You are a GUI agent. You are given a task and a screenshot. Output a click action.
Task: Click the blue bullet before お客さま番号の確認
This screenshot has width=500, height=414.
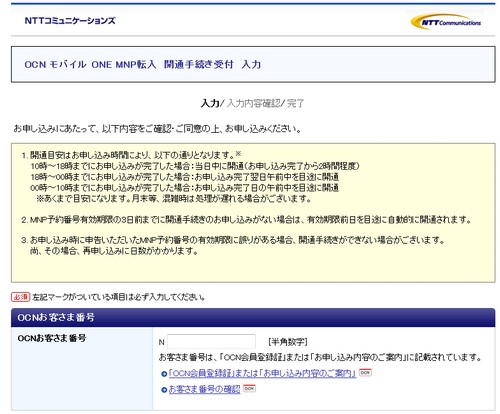point(164,390)
